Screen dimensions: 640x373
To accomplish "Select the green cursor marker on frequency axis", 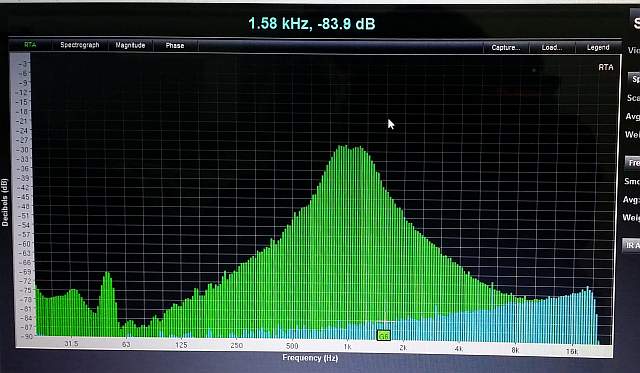I will [384, 336].
